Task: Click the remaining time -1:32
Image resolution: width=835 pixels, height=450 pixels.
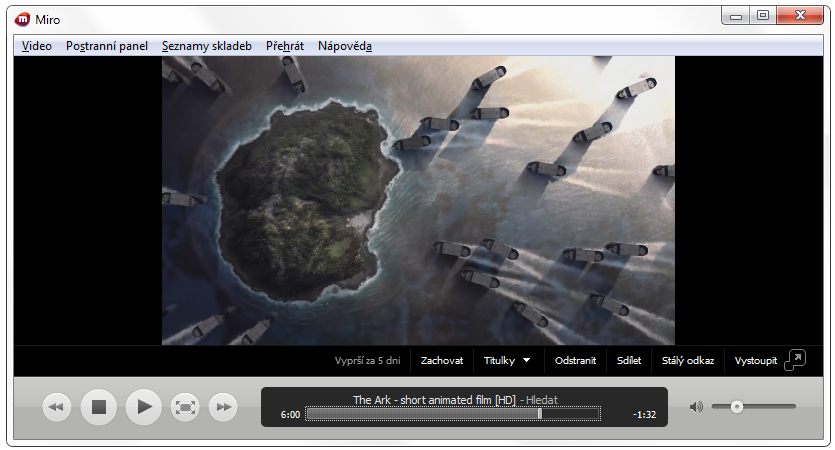Action: coord(644,415)
